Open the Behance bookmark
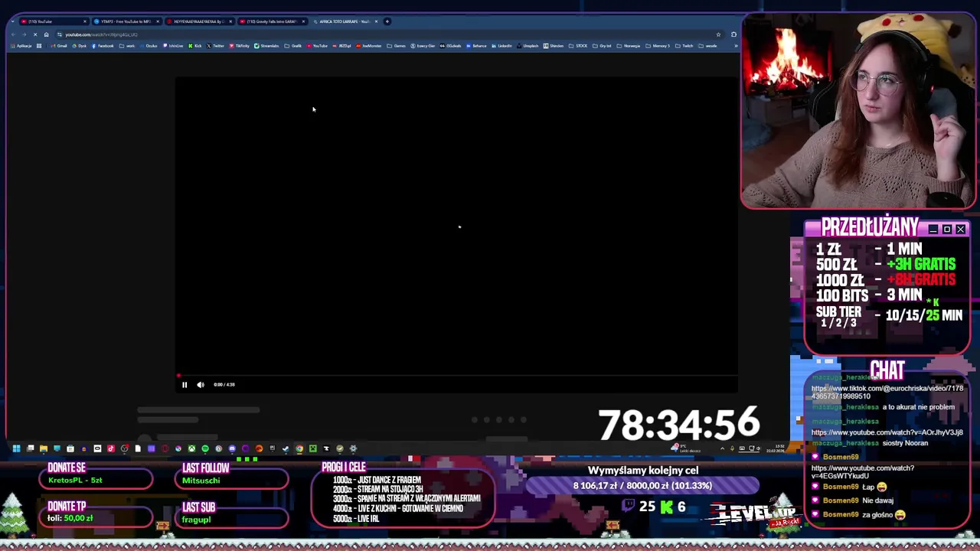The image size is (980, 551). click(476, 46)
